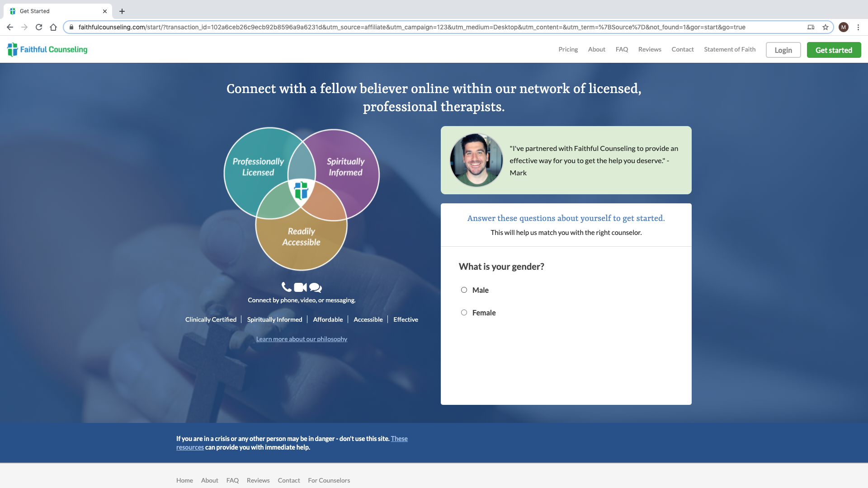868x488 pixels.
Task: Open Contact in the top navigation
Action: pyautogui.click(x=682, y=49)
